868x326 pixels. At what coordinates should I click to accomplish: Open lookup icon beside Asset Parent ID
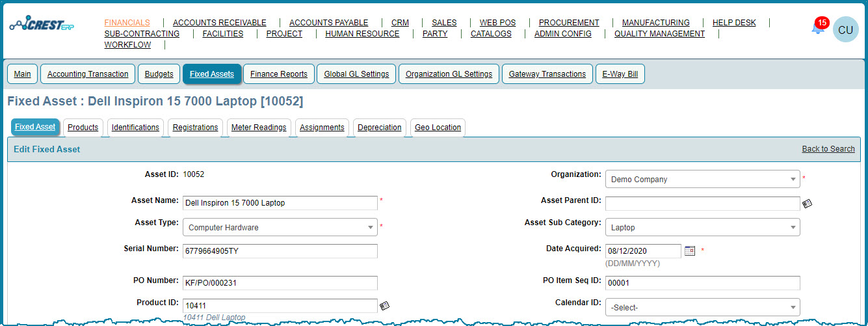tap(807, 204)
